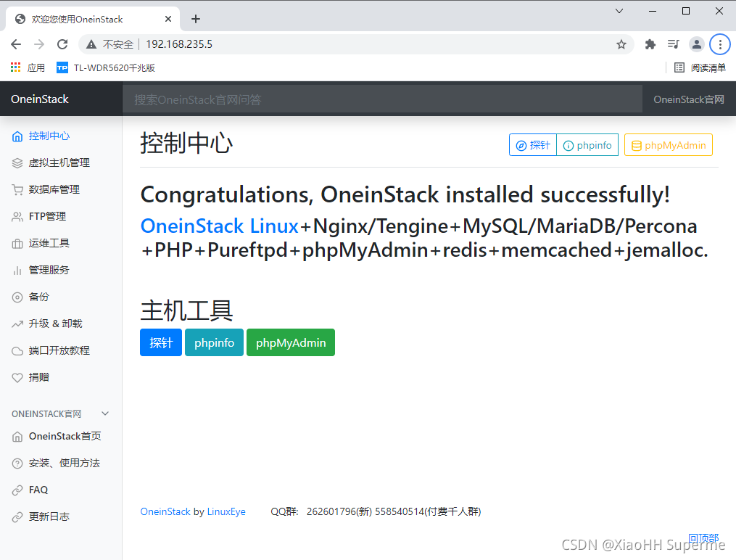Open the OneinStack官网 link in header
Image resolution: width=736 pixels, height=560 pixels.
coord(689,99)
